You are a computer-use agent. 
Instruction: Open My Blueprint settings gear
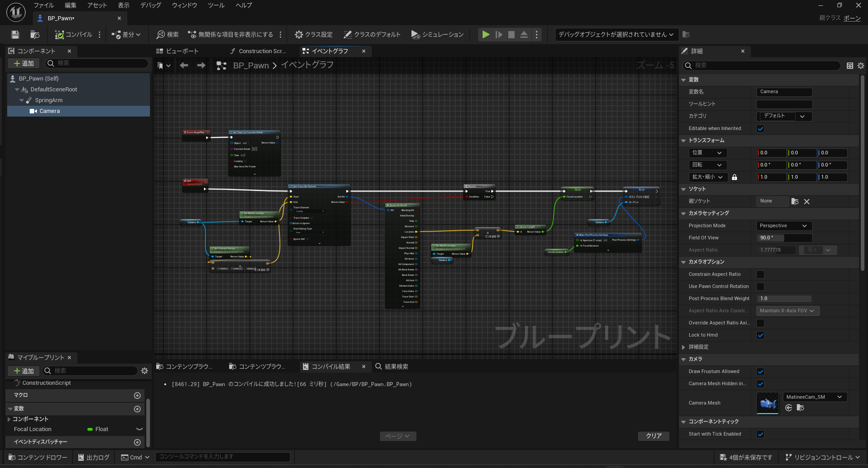click(x=145, y=371)
